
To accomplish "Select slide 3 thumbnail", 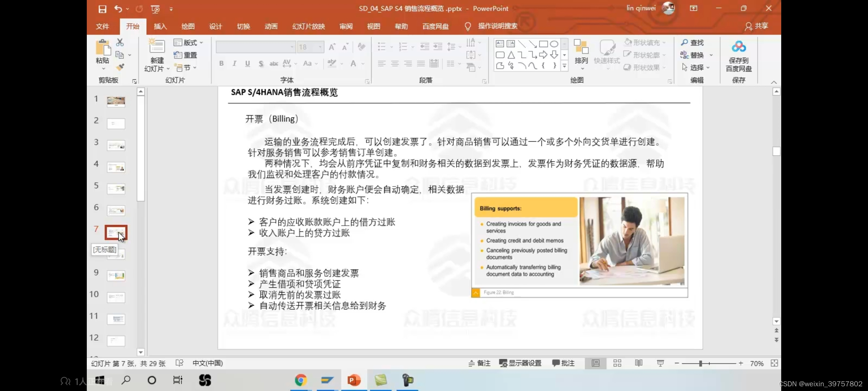I will [116, 146].
